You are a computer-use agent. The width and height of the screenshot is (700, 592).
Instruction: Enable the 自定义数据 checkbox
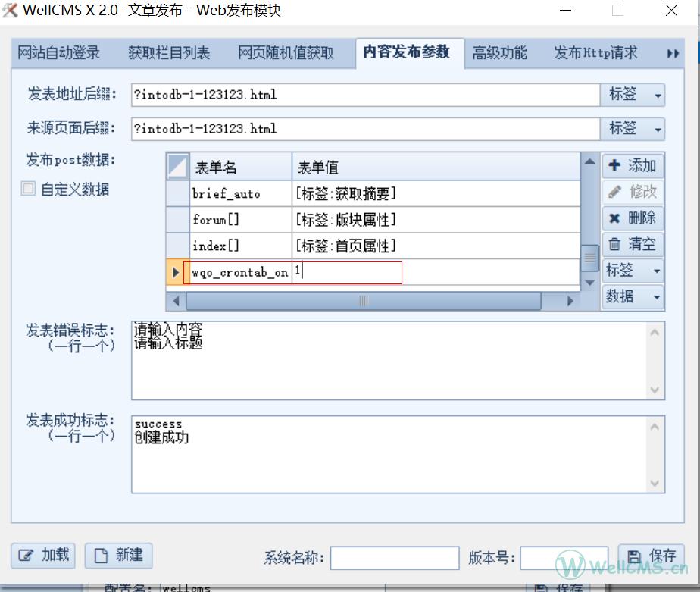point(28,189)
